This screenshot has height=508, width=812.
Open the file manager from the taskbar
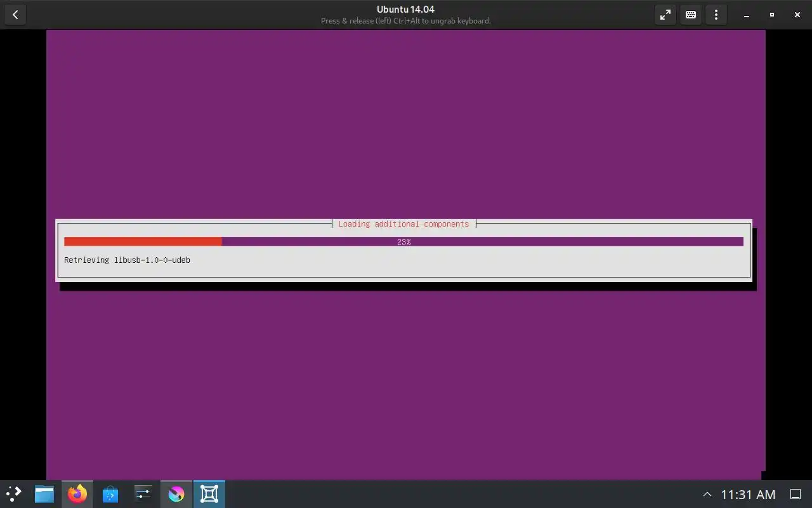tap(44, 493)
